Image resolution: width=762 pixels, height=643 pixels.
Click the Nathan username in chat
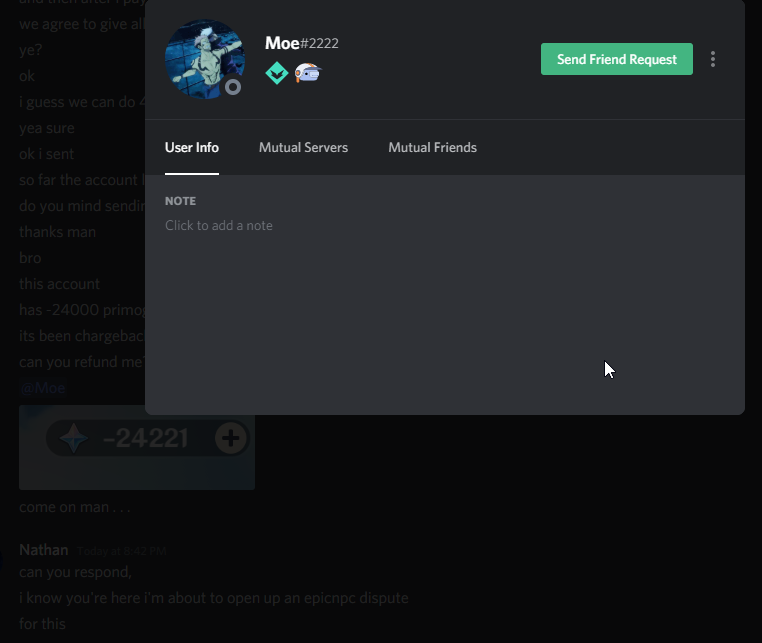[x=44, y=550]
